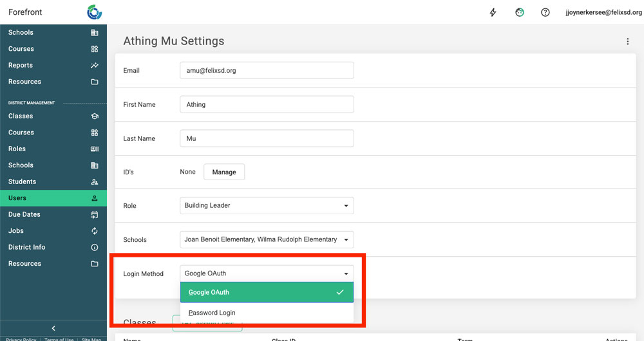Click the Forefront logo icon
The width and height of the screenshot is (644, 341).
point(95,12)
